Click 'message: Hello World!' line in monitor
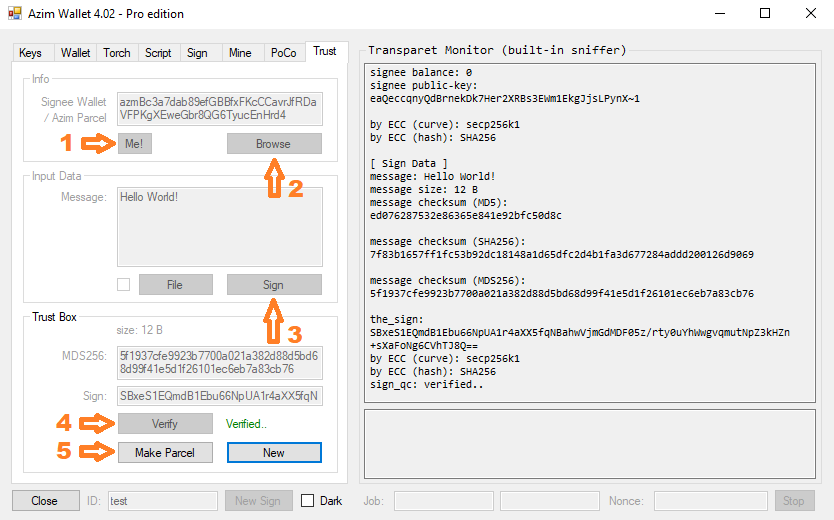 (432, 176)
